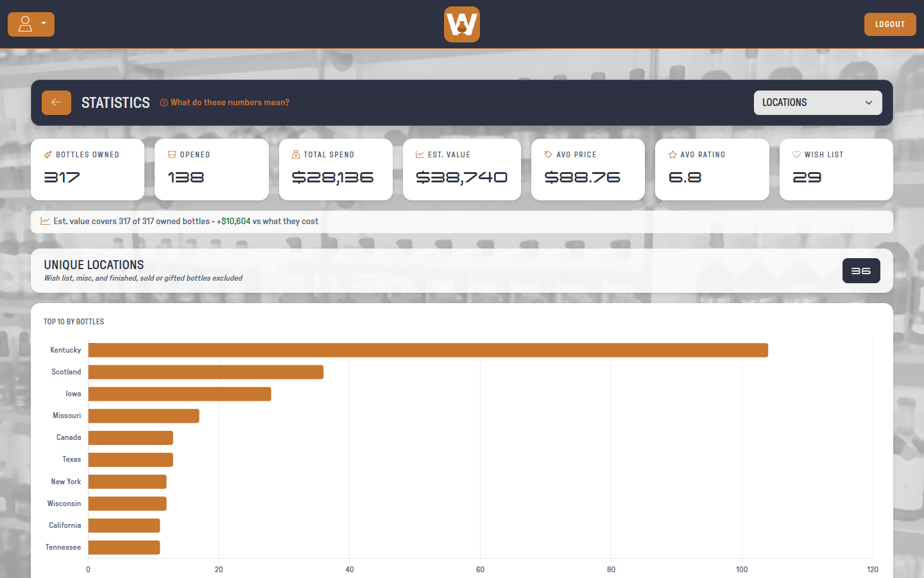Click the 317 bottles owned value
This screenshot has width=924, height=578.
[x=62, y=177]
